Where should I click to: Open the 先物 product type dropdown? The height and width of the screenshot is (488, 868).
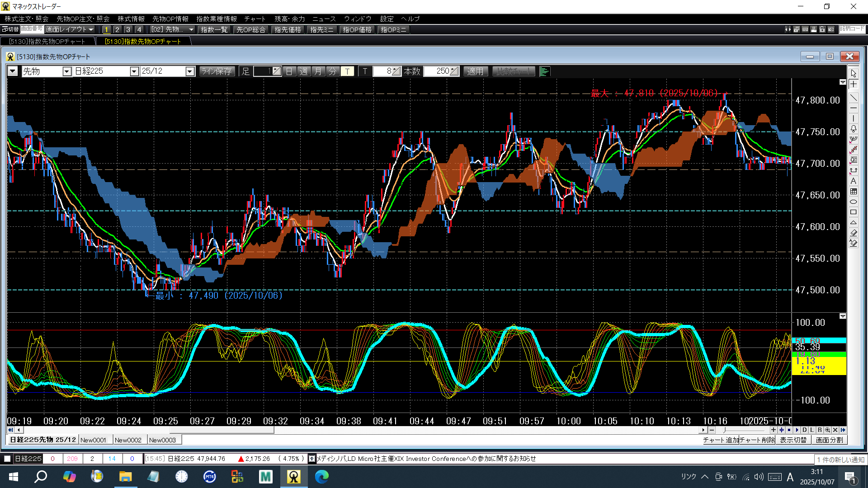click(66, 71)
